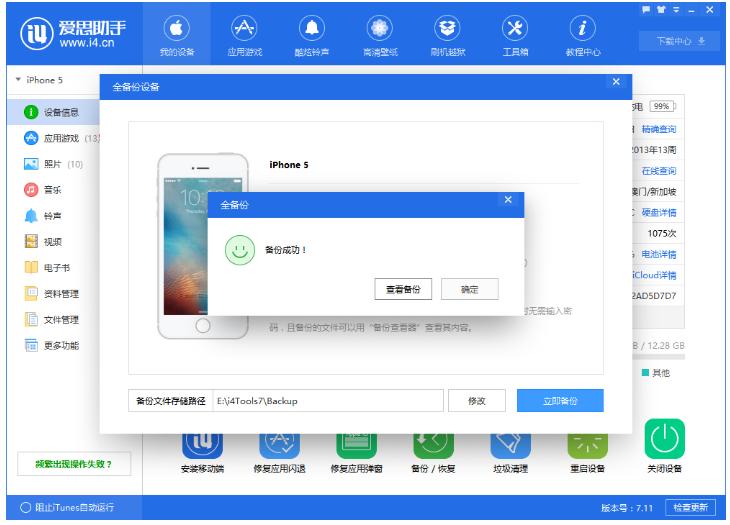Click the 1075次 charge count value
The width and height of the screenshot is (730, 525).
[x=662, y=233]
